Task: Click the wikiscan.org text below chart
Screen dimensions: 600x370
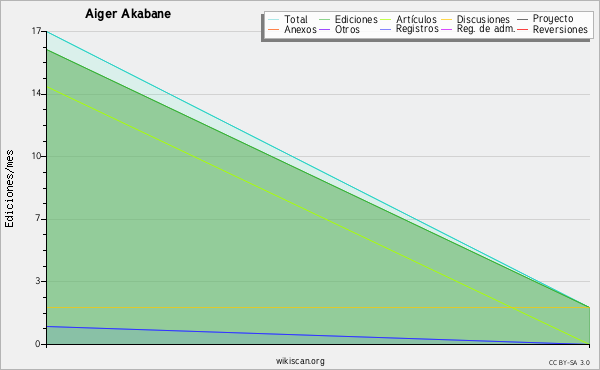Action: (x=300, y=361)
